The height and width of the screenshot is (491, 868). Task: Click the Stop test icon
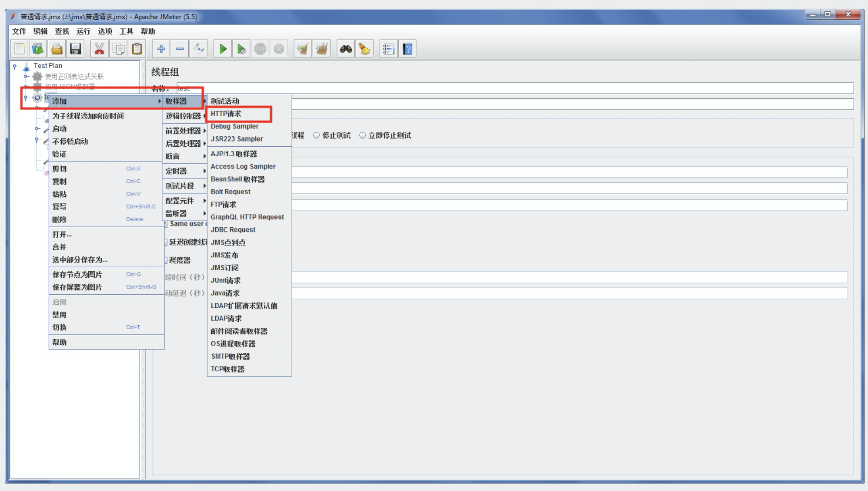click(260, 49)
